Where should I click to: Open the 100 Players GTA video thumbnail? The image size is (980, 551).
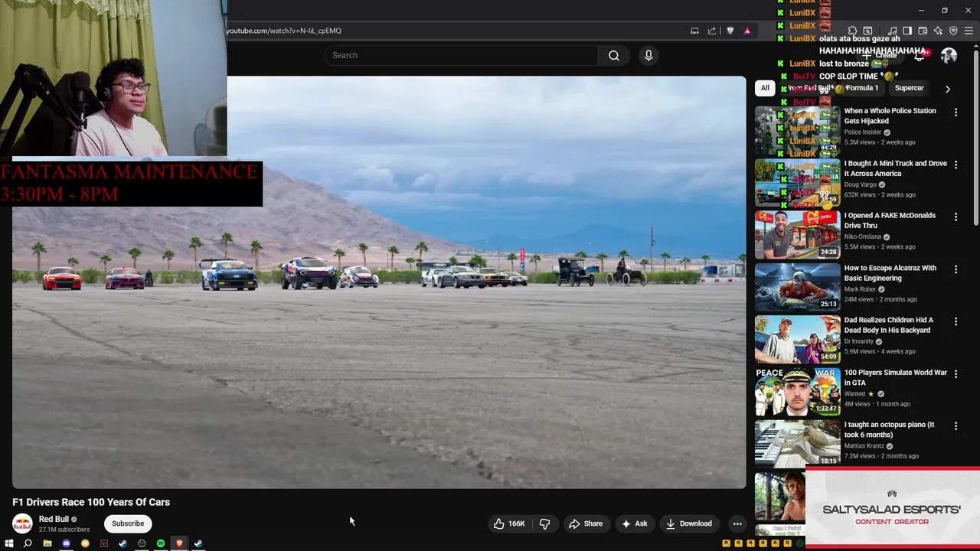(x=797, y=392)
